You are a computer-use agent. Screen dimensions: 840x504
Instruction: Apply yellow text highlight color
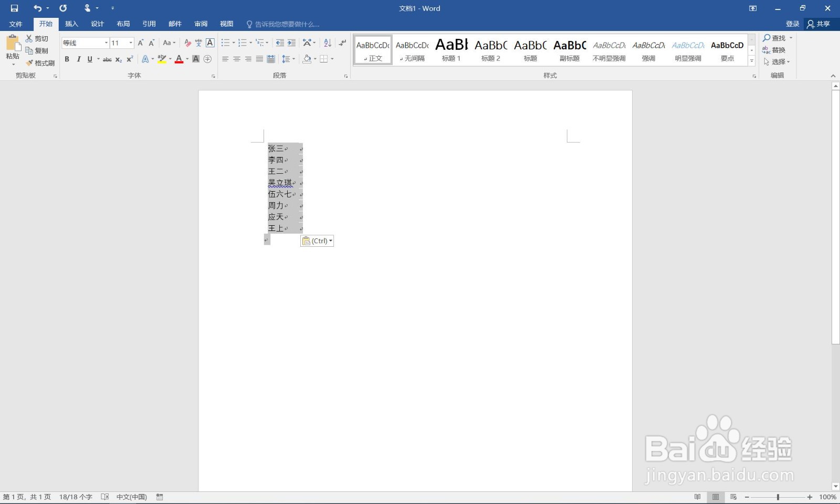162,59
